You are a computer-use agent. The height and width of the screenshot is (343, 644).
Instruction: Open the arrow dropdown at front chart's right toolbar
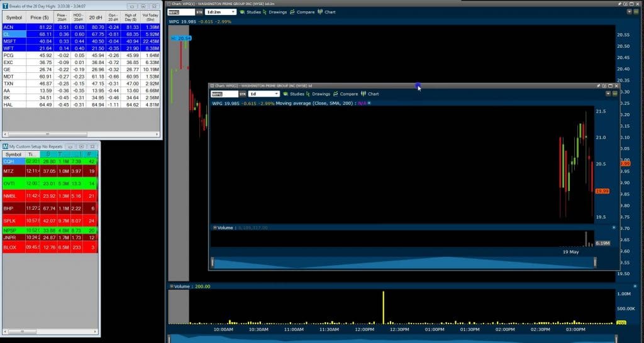(608, 94)
